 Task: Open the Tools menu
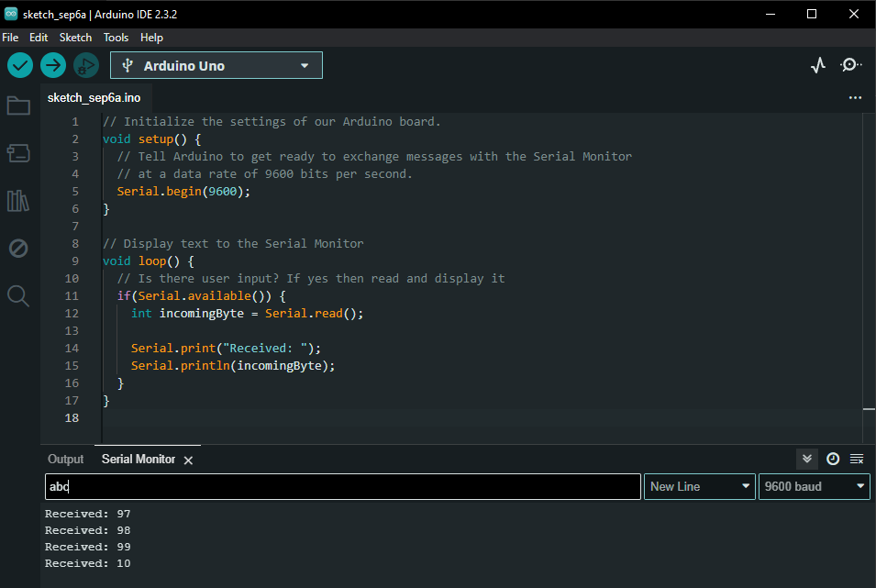(x=116, y=38)
